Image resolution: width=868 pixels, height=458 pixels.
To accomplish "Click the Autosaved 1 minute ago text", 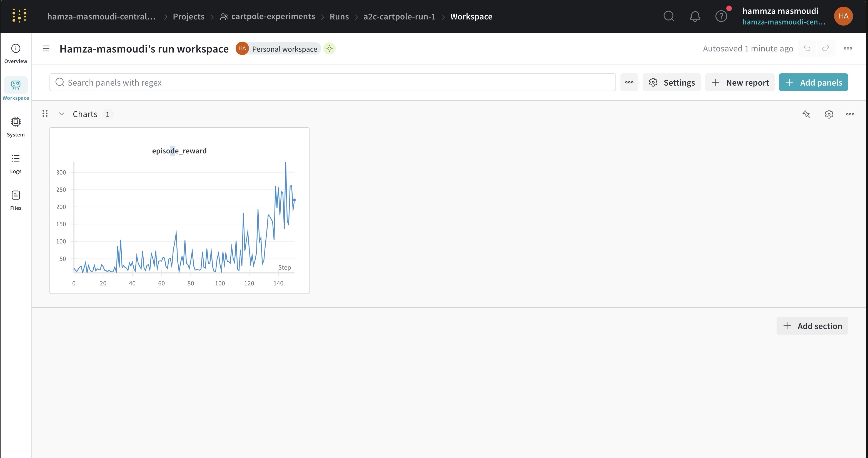I will pos(748,49).
